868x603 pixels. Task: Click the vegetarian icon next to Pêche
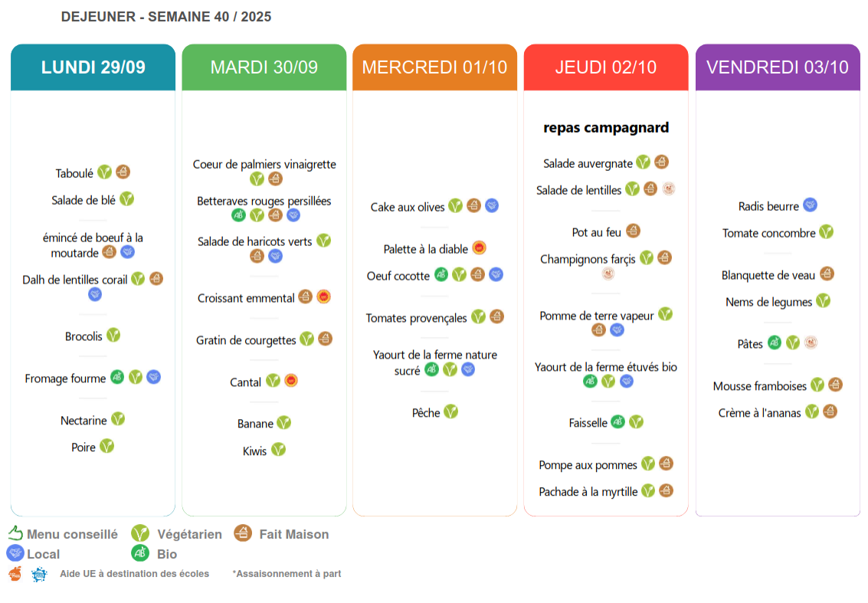coord(450,412)
